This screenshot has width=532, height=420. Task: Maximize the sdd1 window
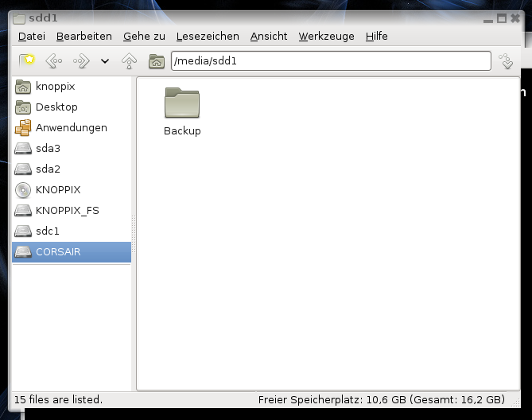pos(502,18)
